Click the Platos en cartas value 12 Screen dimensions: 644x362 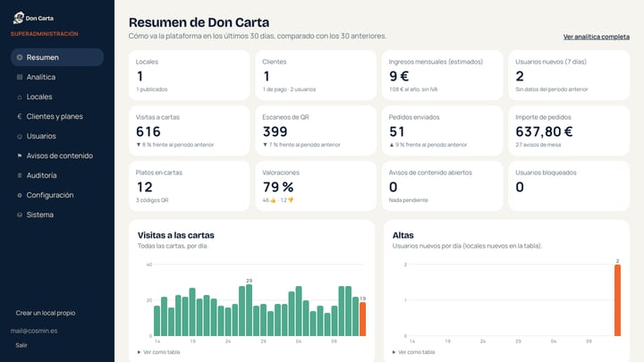tap(145, 187)
